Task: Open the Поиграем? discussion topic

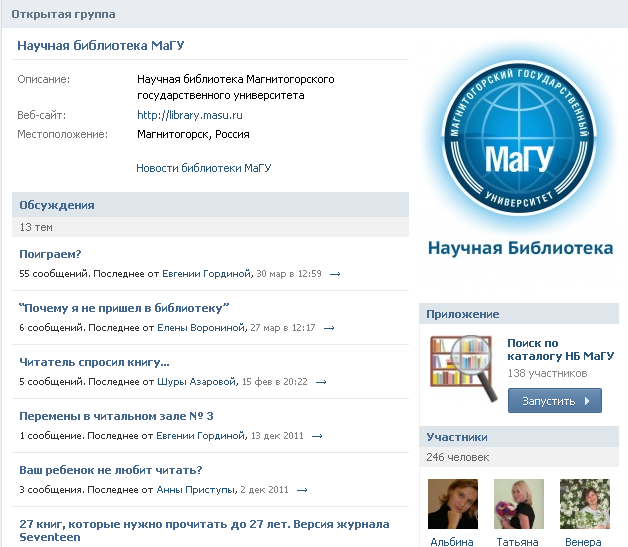Action: (x=50, y=254)
